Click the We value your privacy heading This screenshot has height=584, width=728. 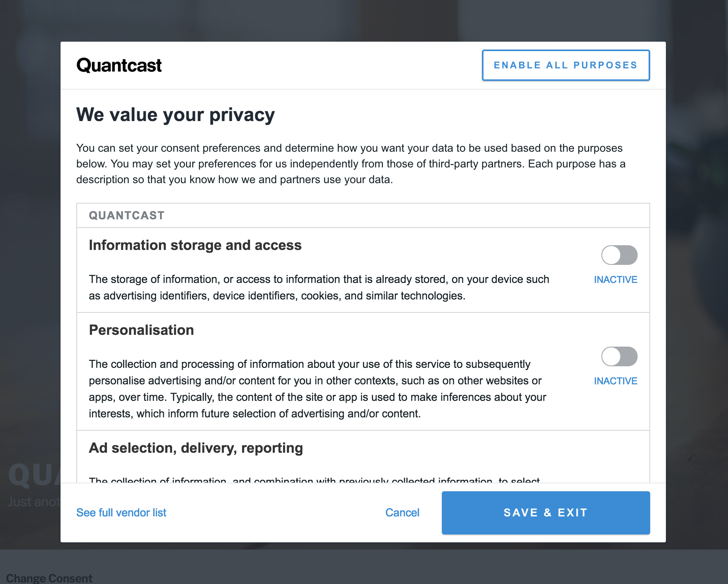[x=175, y=115]
